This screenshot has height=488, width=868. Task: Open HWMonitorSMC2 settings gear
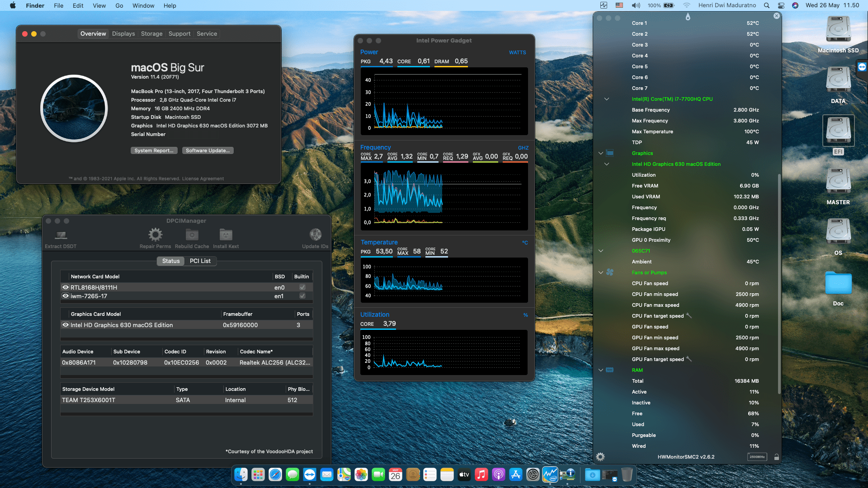click(600, 457)
